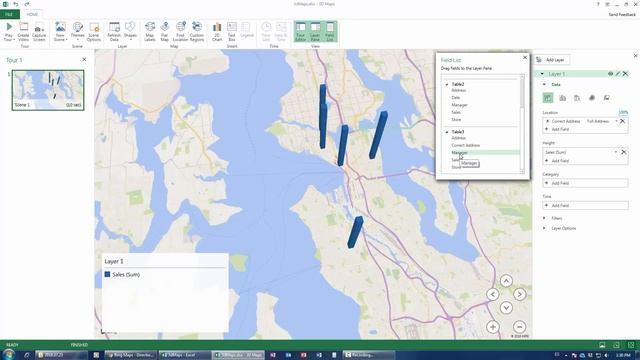Click Add Field under Category
The height and width of the screenshot is (360, 640).
(585, 183)
